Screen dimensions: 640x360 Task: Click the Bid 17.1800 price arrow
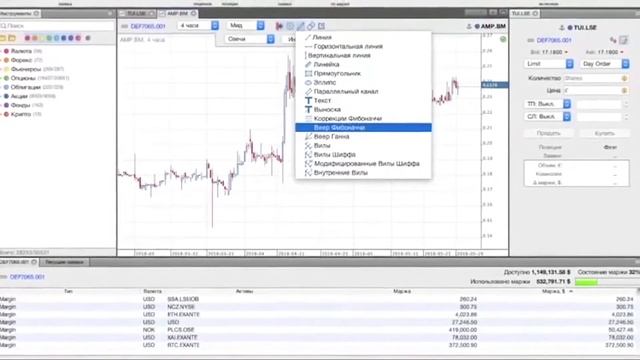(x=566, y=52)
